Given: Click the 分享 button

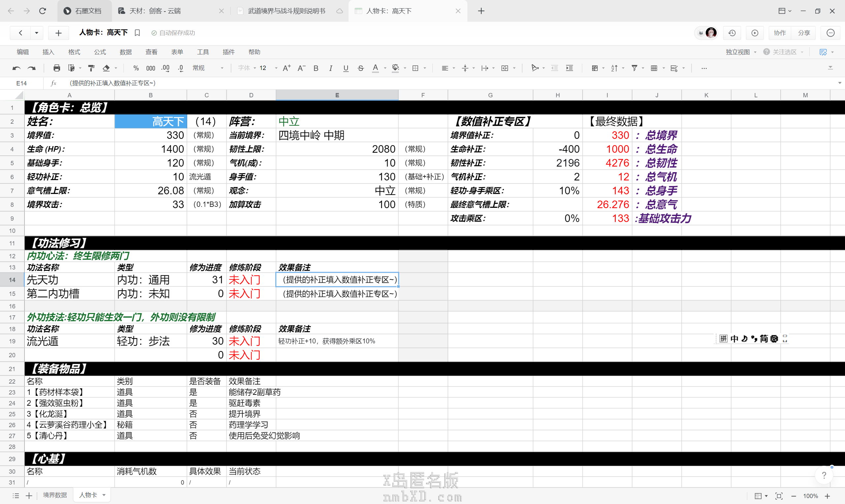Looking at the screenshot, I should pyautogui.click(x=804, y=33).
